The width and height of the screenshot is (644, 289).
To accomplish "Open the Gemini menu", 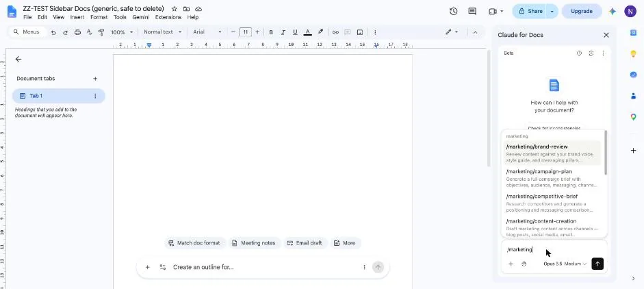I will pos(140,17).
